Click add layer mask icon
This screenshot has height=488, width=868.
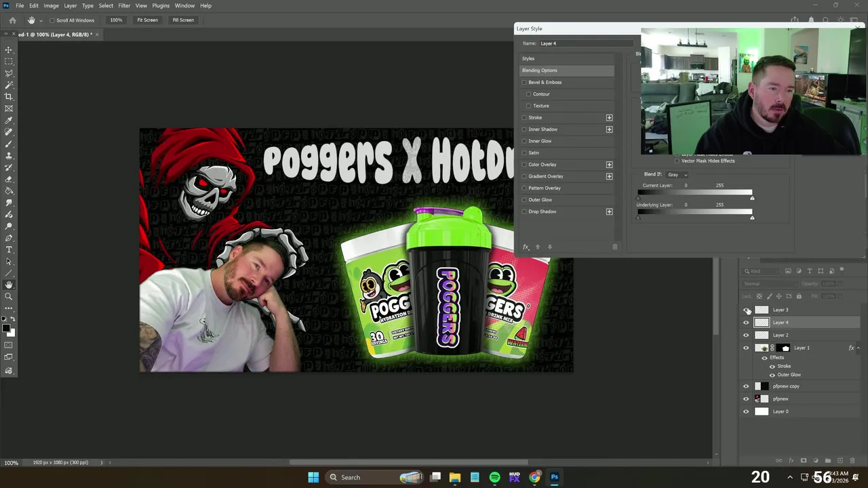(x=804, y=461)
